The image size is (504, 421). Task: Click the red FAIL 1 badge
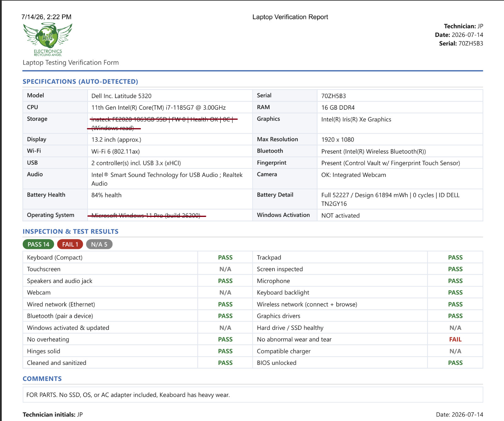(x=70, y=244)
